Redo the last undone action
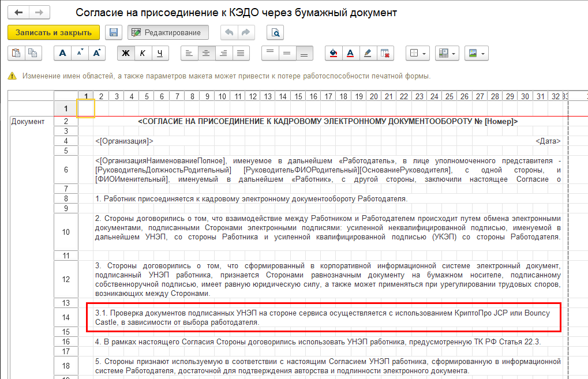 tap(246, 33)
